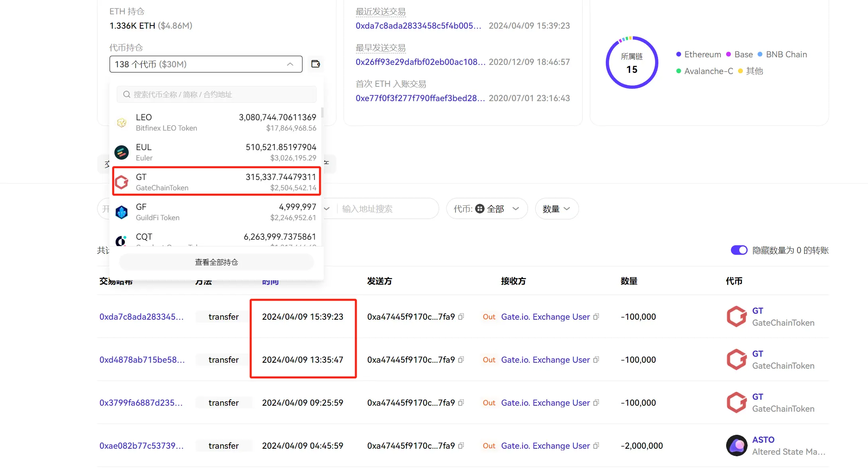The width and height of the screenshot is (868, 471).
Task: Copy Gate.io receiver address in 09:25:59 row
Action: (x=596, y=403)
